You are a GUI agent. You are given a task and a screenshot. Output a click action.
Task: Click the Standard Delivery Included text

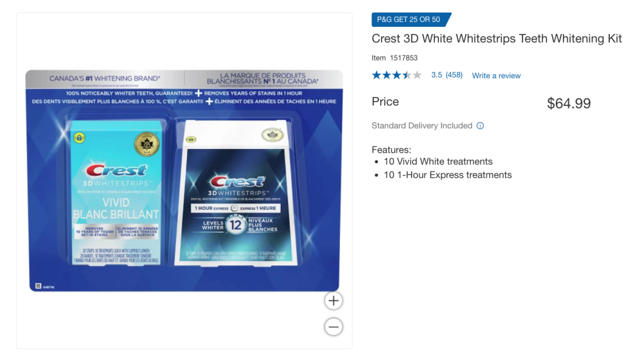point(422,126)
